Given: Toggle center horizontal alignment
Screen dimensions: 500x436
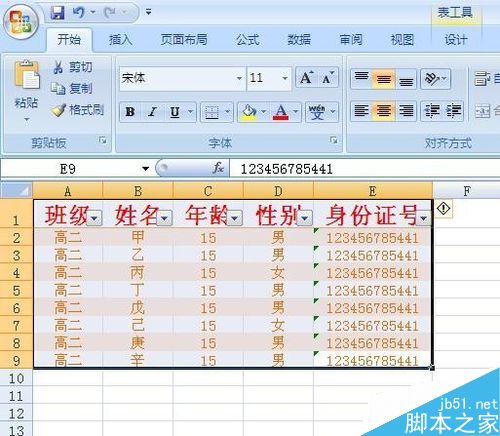Looking at the screenshot, I should coord(384,111).
